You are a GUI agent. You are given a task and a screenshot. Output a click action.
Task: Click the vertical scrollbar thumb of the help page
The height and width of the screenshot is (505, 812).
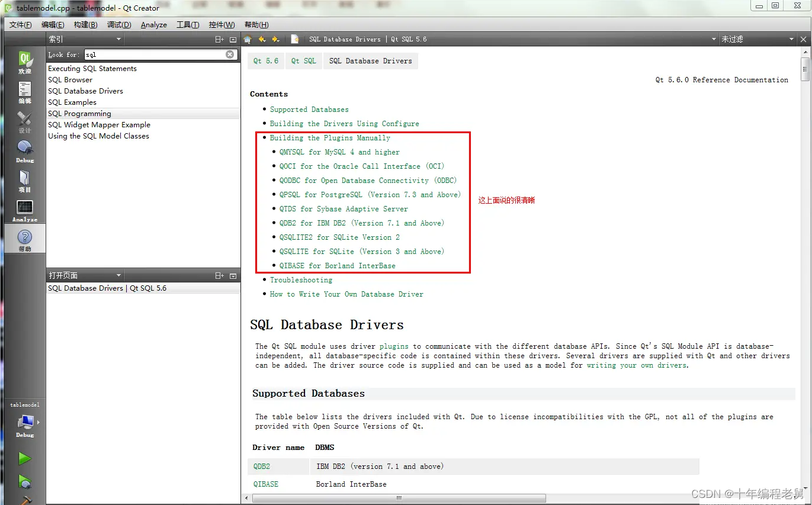(805, 69)
